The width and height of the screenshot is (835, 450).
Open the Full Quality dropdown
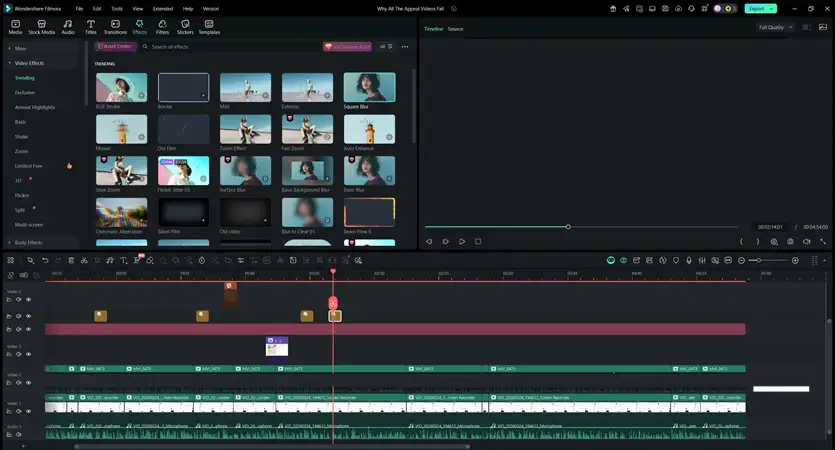coord(775,28)
